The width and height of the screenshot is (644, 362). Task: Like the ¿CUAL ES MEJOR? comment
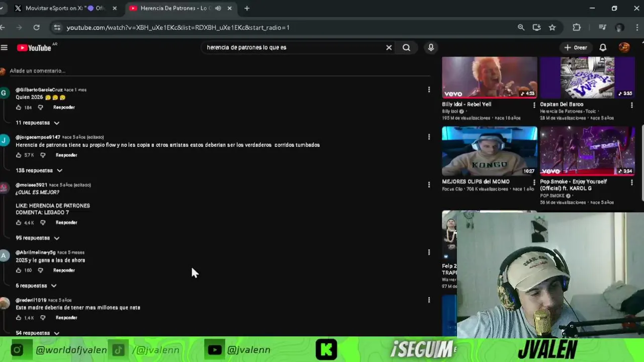19,222
